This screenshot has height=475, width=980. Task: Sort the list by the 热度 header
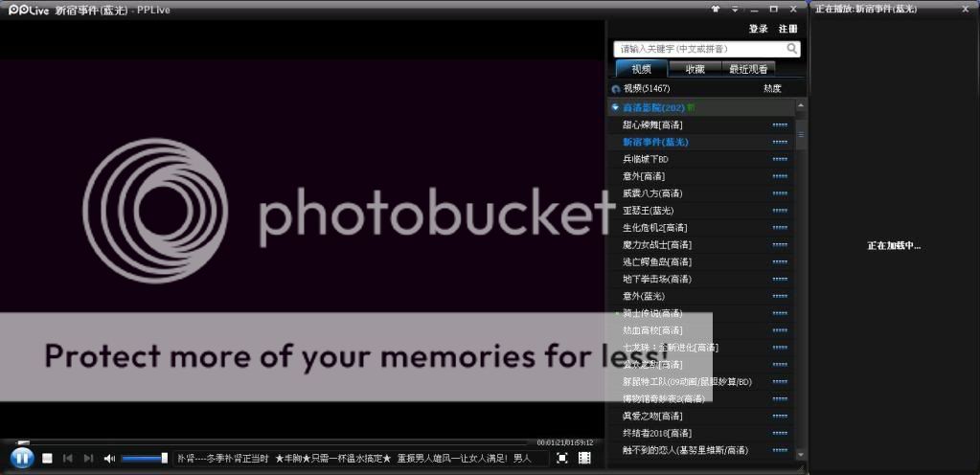pos(772,89)
